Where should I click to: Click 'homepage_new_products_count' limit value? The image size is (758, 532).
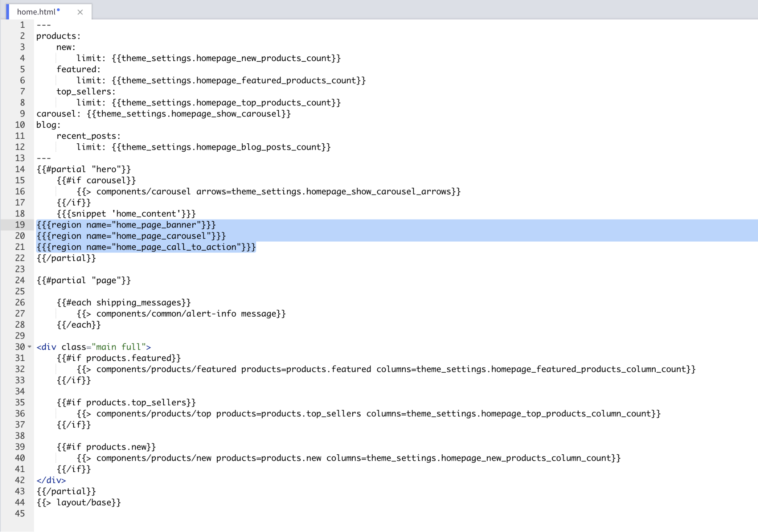coord(264,58)
